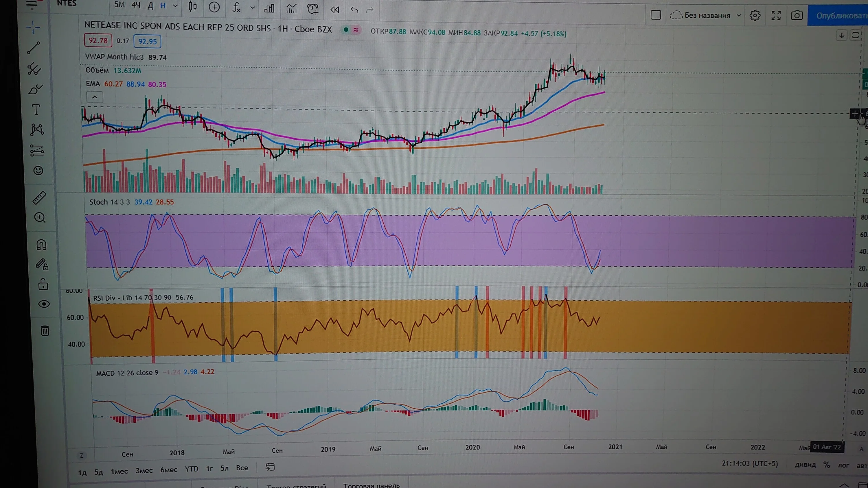Enter fullscreen mode
This screenshot has height=488, width=868.
click(776, 16)
